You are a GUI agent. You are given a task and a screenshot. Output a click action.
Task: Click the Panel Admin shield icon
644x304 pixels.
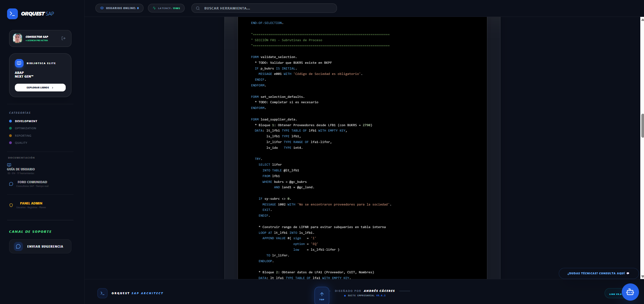tap(11, 205)
